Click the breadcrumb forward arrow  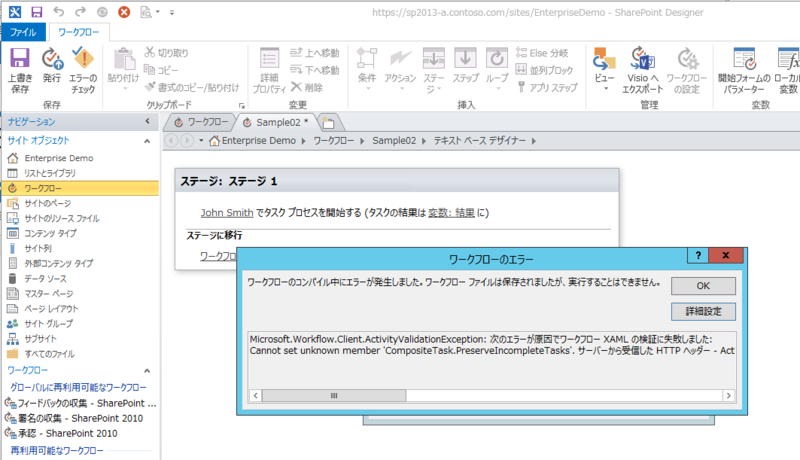pyautogui.click(x=187, y=140)
